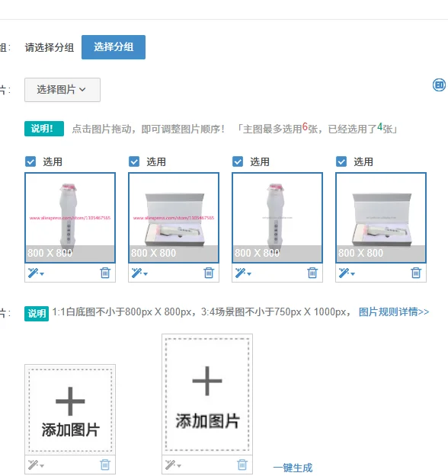This screenshot has width=448, height=476.
Task: Click the teal 说明 badge near image rules
Action: pos(37,313)
